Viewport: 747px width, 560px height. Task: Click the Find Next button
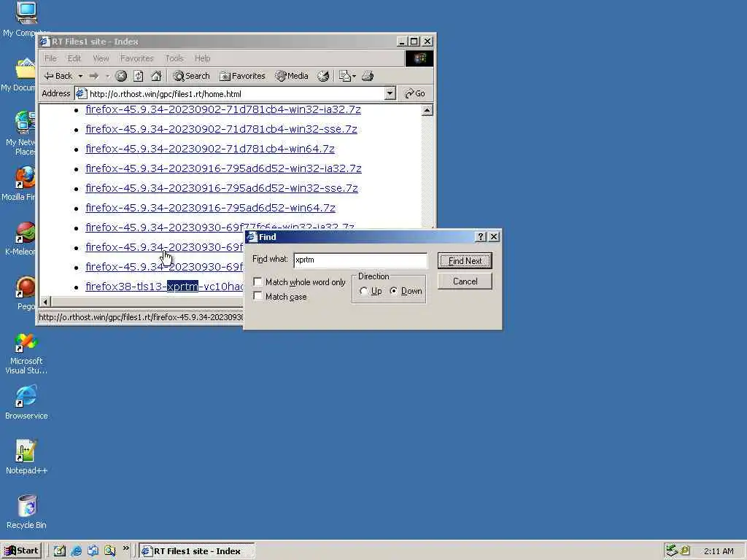click(x=465, y=260)
